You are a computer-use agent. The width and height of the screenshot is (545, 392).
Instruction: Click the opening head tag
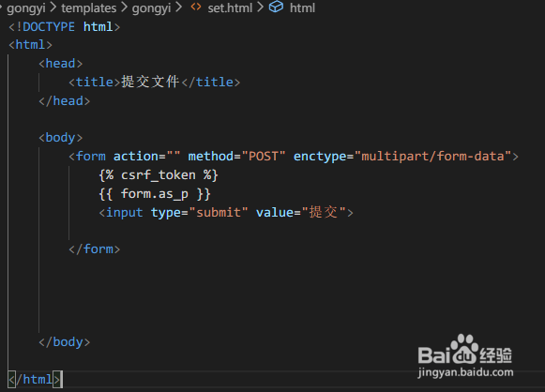(60, 64)
